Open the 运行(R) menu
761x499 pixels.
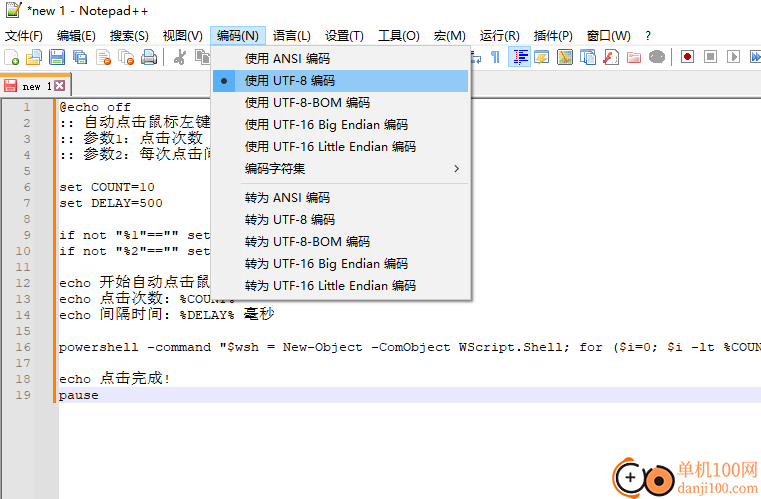click(500, 36)
